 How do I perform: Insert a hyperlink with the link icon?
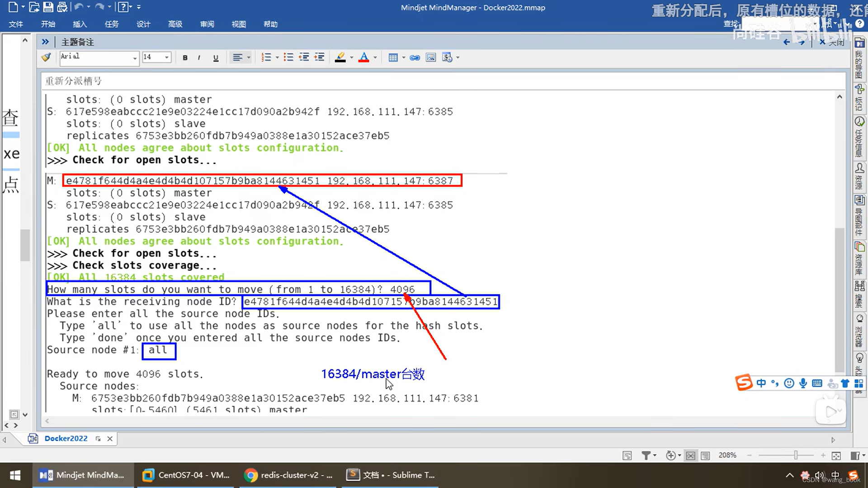415,57
